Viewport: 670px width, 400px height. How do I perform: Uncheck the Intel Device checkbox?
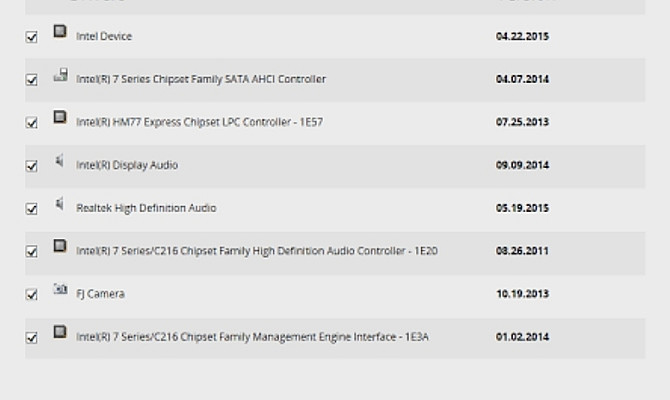(31, 37)
